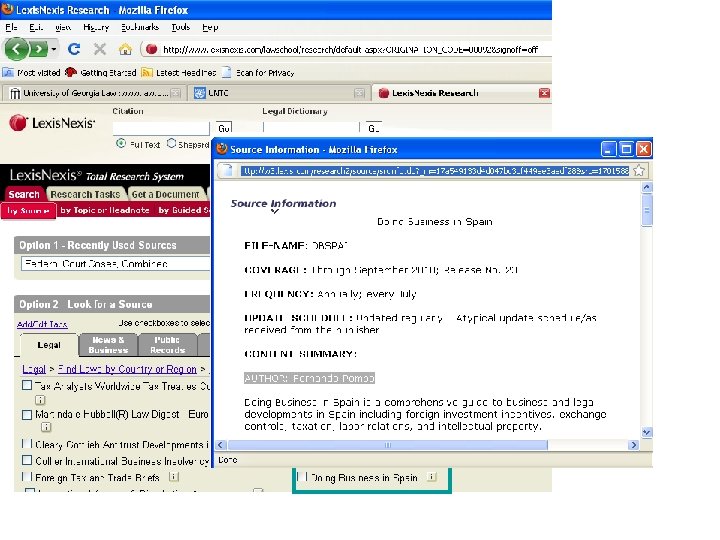Click the popup page icon left of URL
Viewport: 720px width, 540px height.
(x=227, y=171)
